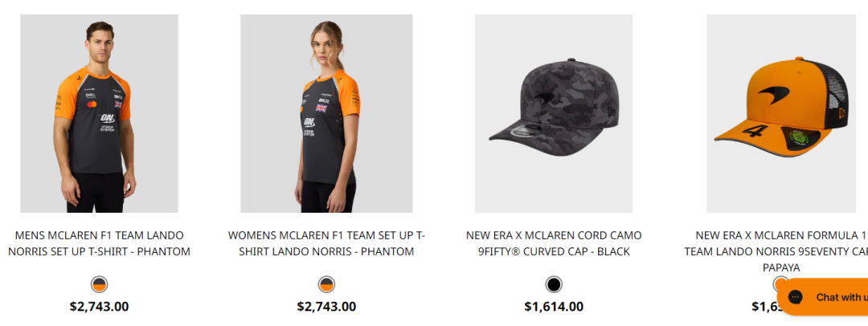
Task: Choose black swatch for Cord Camo cap
Action: click(554, 285)
